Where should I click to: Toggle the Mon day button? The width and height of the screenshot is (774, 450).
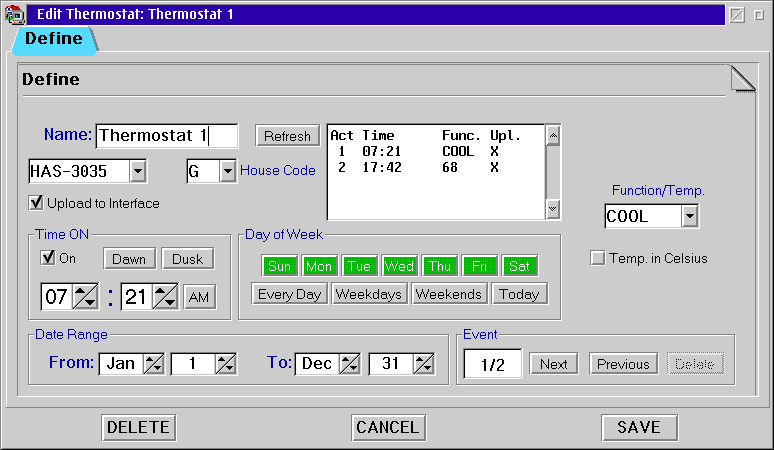coord(319,266)
